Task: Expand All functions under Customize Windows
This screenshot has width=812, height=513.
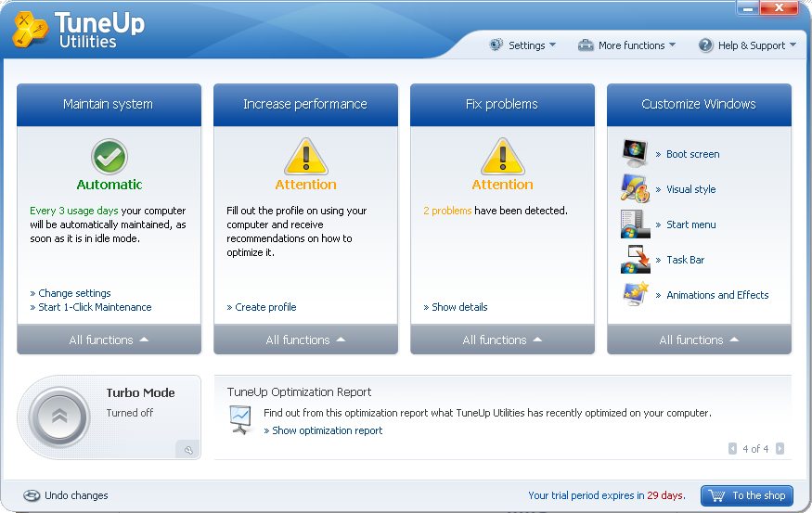Action: [x=699, y=340]
